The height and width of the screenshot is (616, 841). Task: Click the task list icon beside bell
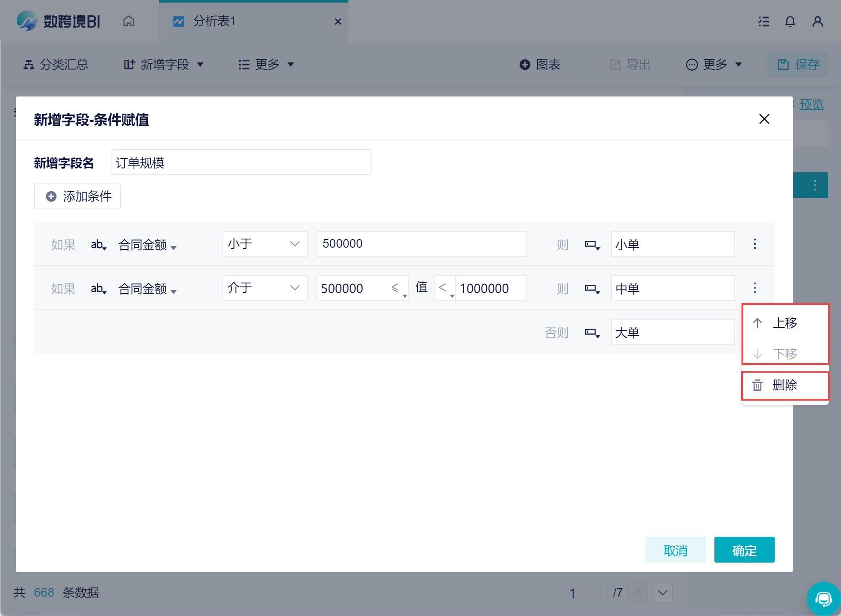763,22
